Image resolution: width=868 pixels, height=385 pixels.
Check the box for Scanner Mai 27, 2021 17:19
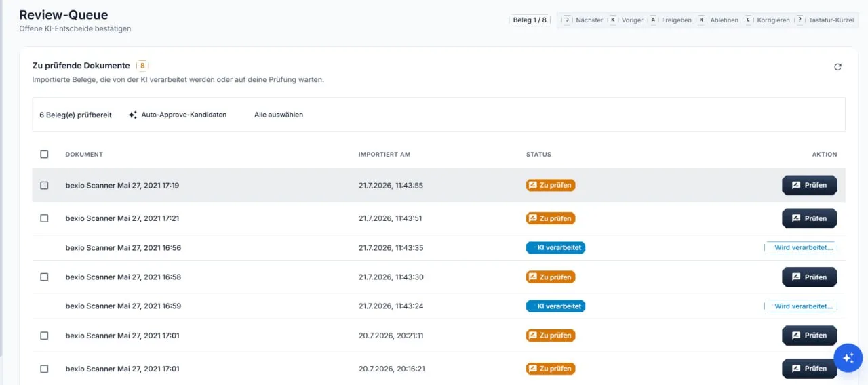click(44, 186)
